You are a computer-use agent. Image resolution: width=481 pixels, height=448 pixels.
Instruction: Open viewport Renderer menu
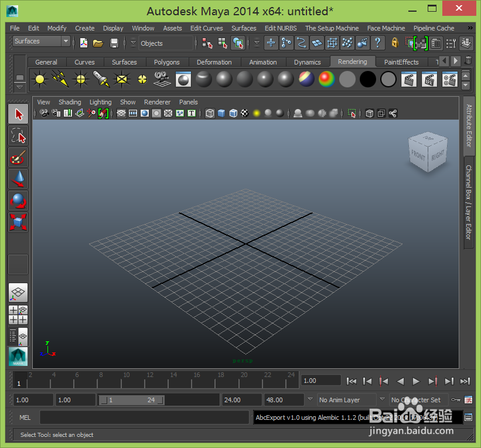click(x=157, y=102)
